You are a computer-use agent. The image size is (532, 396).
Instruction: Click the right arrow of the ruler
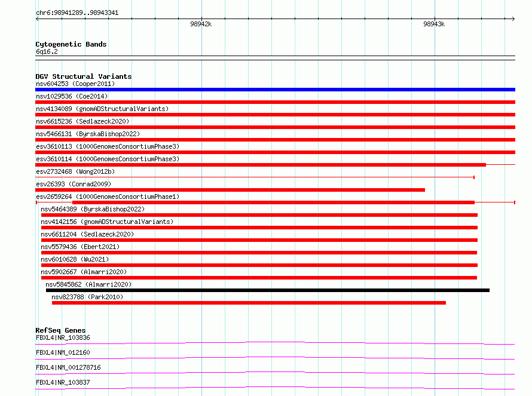coord(513,19)
